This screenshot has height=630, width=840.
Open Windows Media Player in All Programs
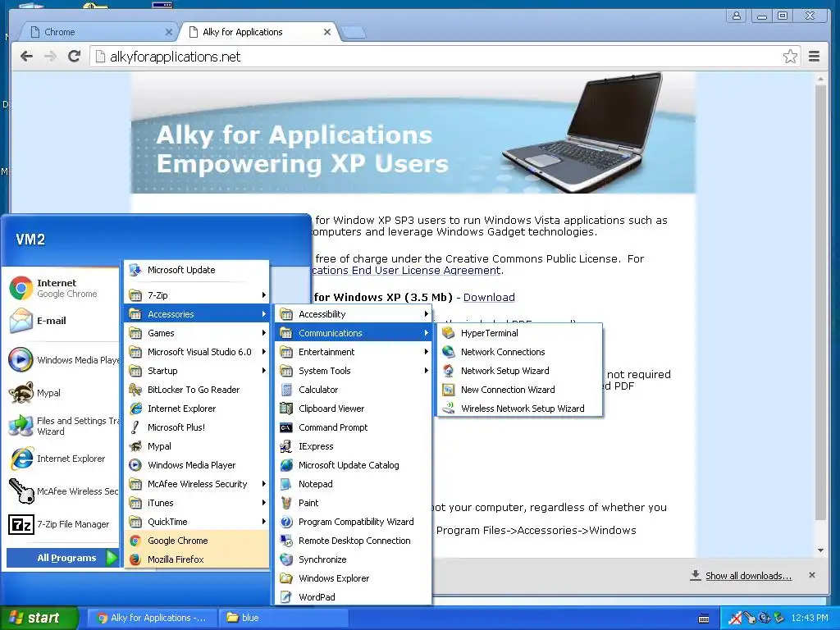pyautogui.click(x=197, y=465)
